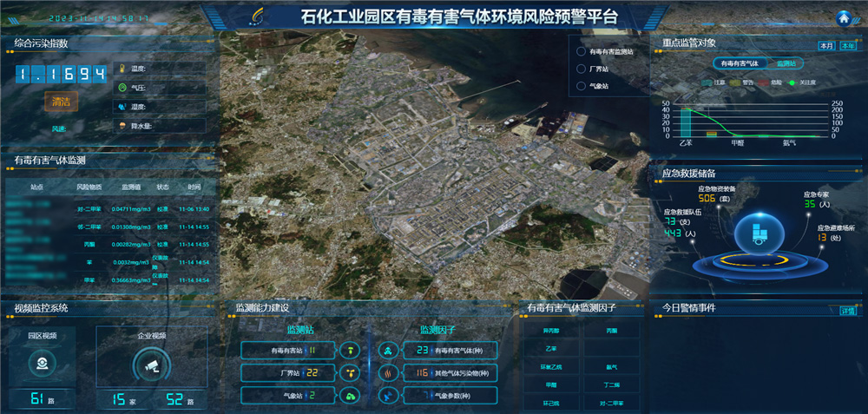Click the home icon in top-right corner
The height and width of the screenshot is (414, 868).
coord(843,18)
